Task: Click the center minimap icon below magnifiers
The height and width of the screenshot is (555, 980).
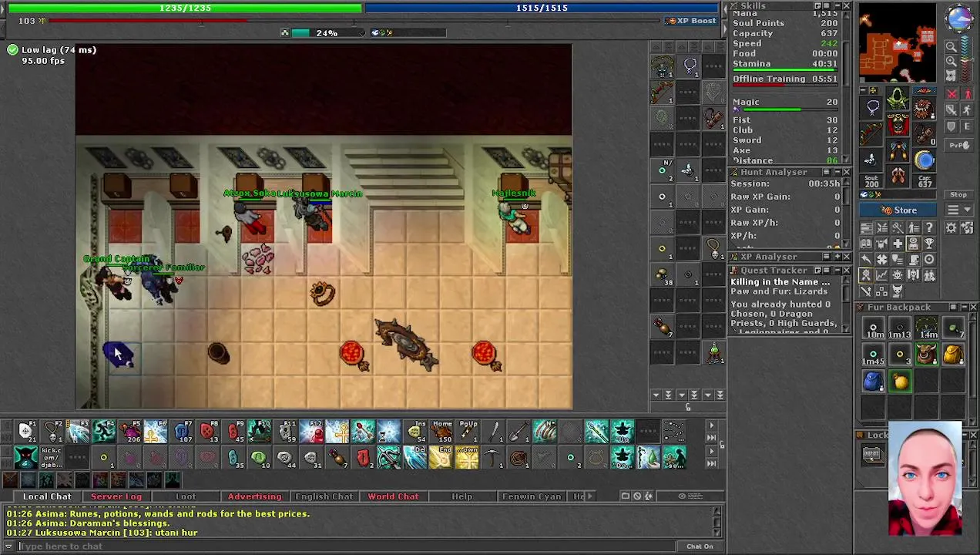Action: [951, 76]
